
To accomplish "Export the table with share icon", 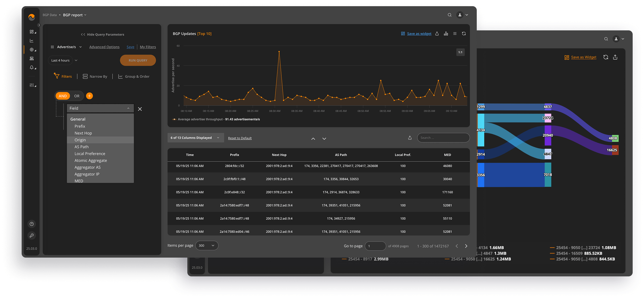I will click(x=410, y=138).
